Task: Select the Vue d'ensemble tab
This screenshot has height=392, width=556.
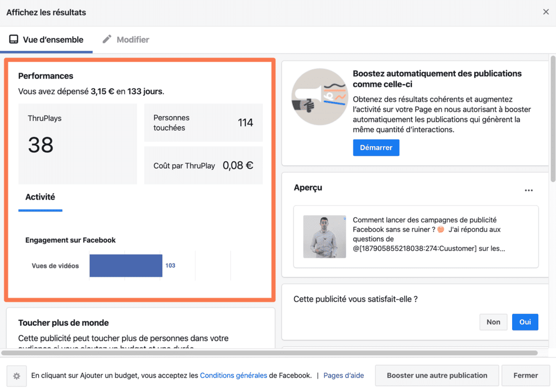Action: (x=53, y=39)
